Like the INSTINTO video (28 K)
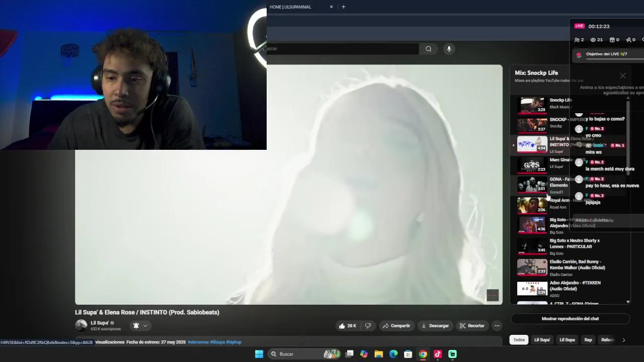 (x=347, y=326)
